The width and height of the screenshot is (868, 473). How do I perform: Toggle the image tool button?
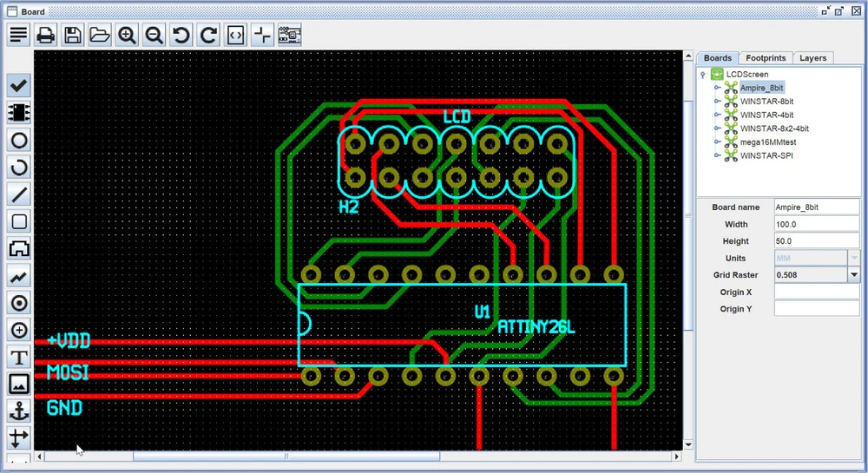(19, 384)
